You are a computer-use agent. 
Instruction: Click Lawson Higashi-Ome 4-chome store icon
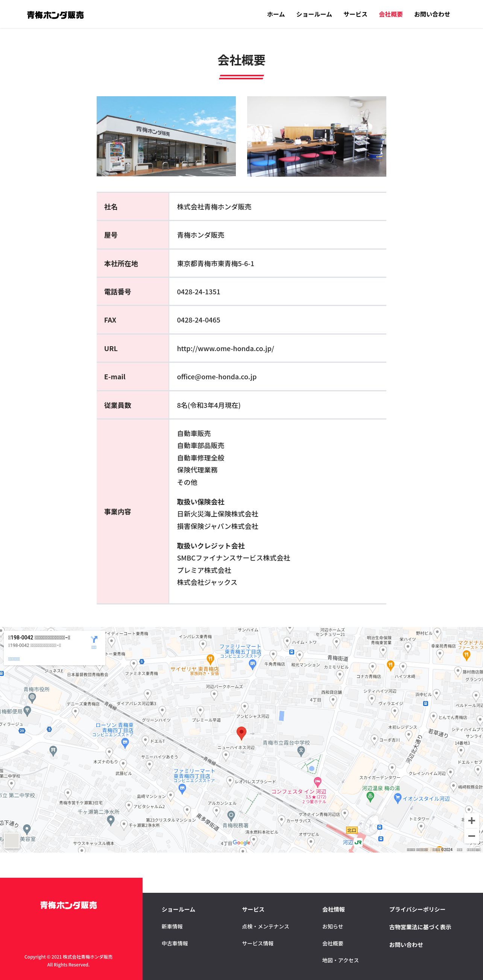coord(125,743)
